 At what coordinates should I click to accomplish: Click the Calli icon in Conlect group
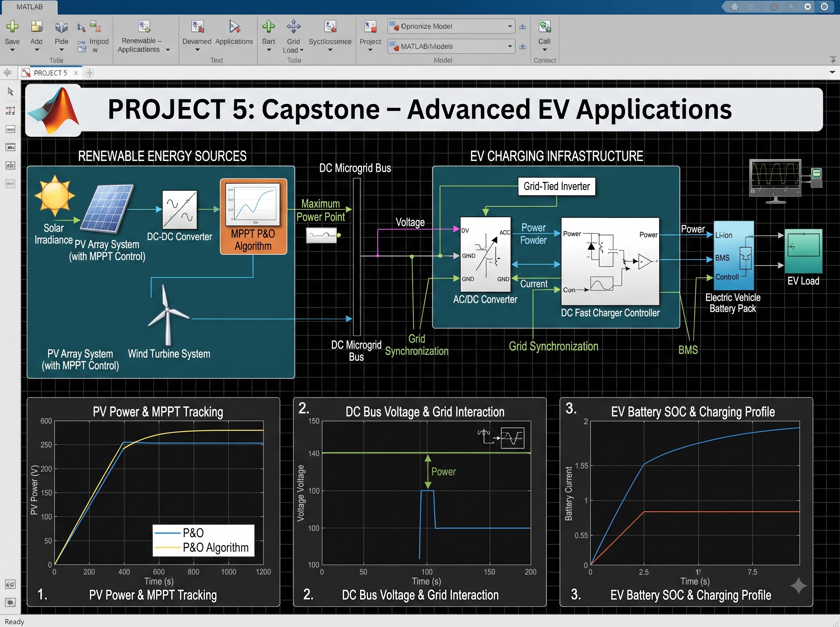[x=545, y=27]
